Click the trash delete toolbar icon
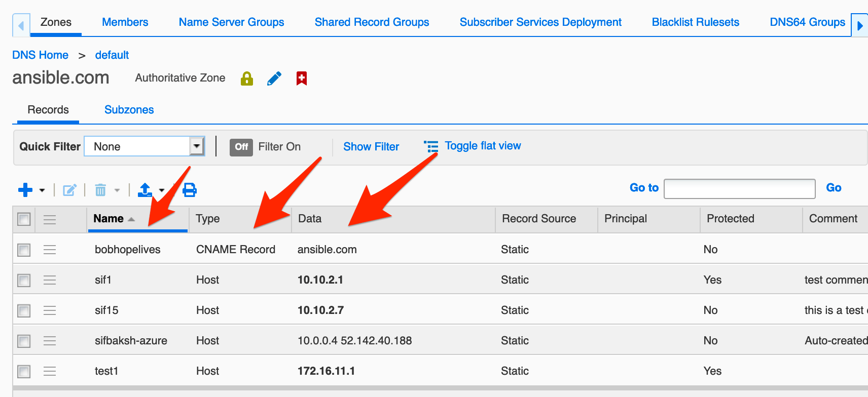The width and height of the screenshot is (868, 397). tap(100, 190)
